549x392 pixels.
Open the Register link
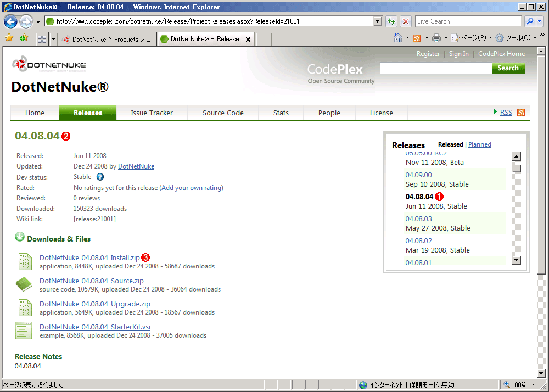click(428, 54)
